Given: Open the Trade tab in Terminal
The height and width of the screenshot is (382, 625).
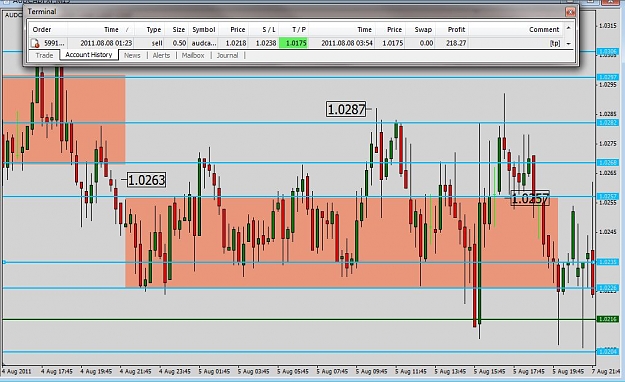Looking at the screenshot, I should coord(44,55).
